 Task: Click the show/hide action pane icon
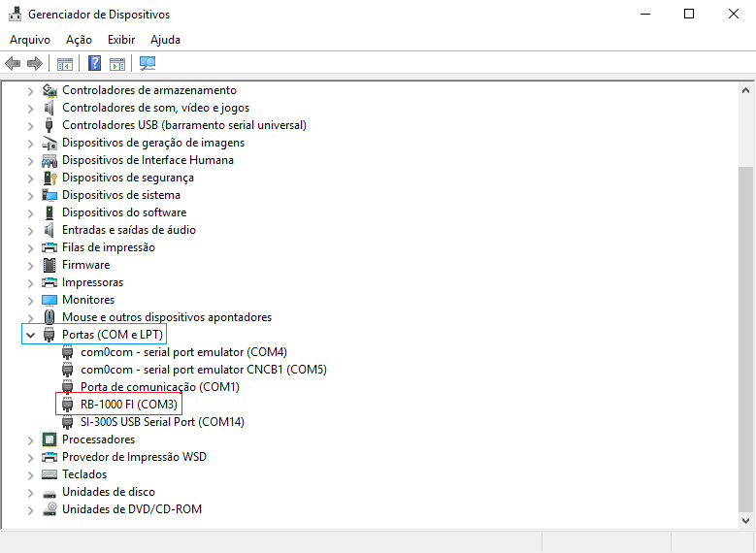117,64
